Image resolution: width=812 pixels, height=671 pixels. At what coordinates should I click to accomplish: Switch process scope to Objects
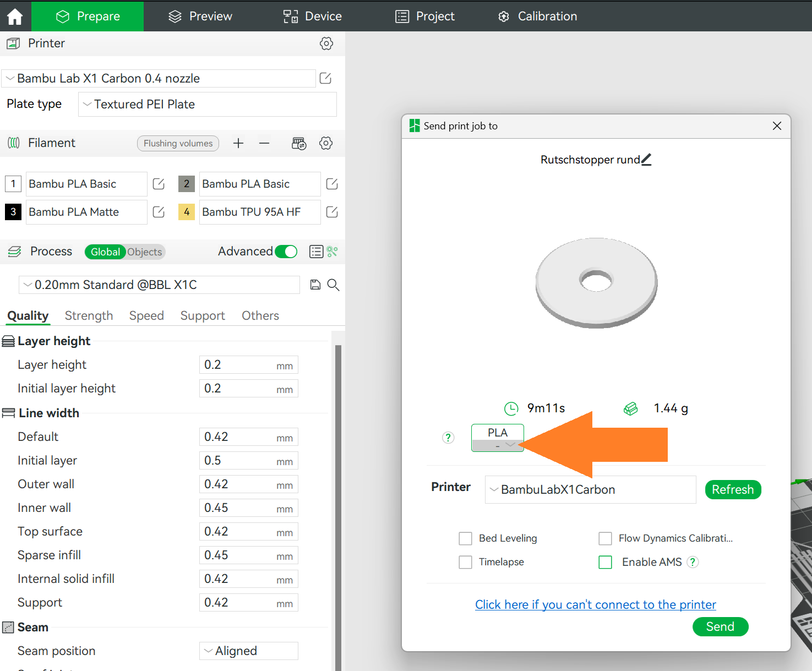point(145,252)
